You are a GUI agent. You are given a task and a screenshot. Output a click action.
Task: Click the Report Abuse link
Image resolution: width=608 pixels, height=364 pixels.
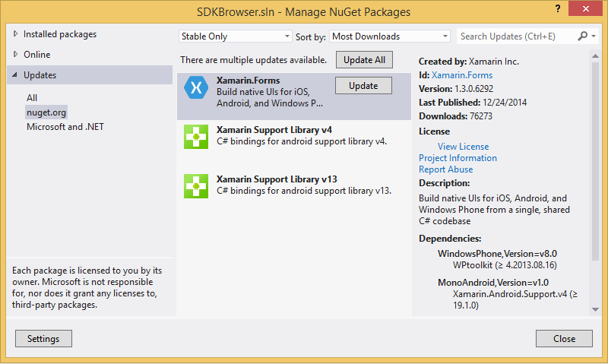tap(445, 169)
